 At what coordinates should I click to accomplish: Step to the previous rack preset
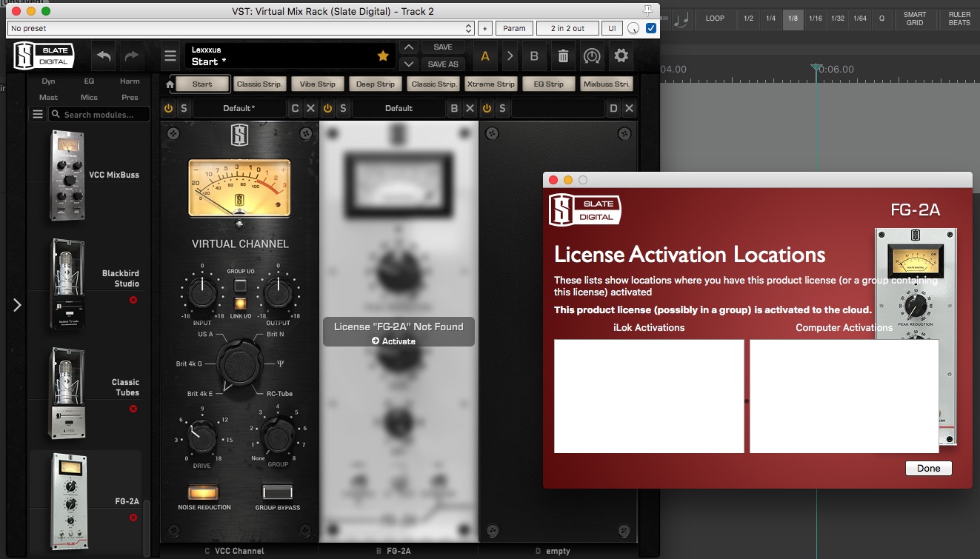coord(408,47)
